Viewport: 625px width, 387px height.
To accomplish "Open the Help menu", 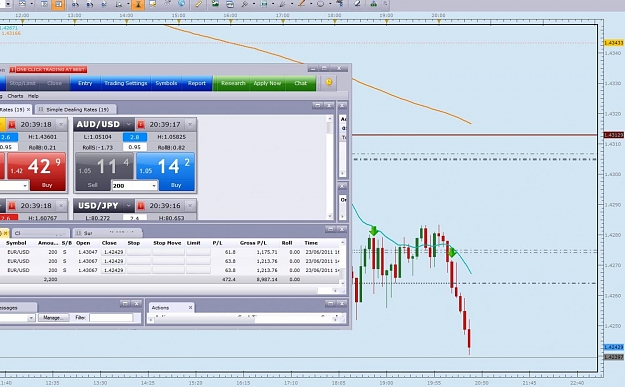I will [33, 96].
